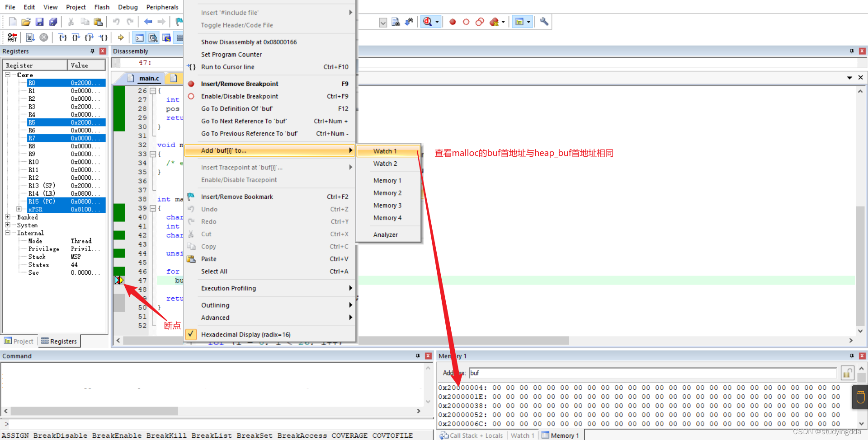
Task: Open the Execution Profiling submenu
Action: tap(269, 288)
